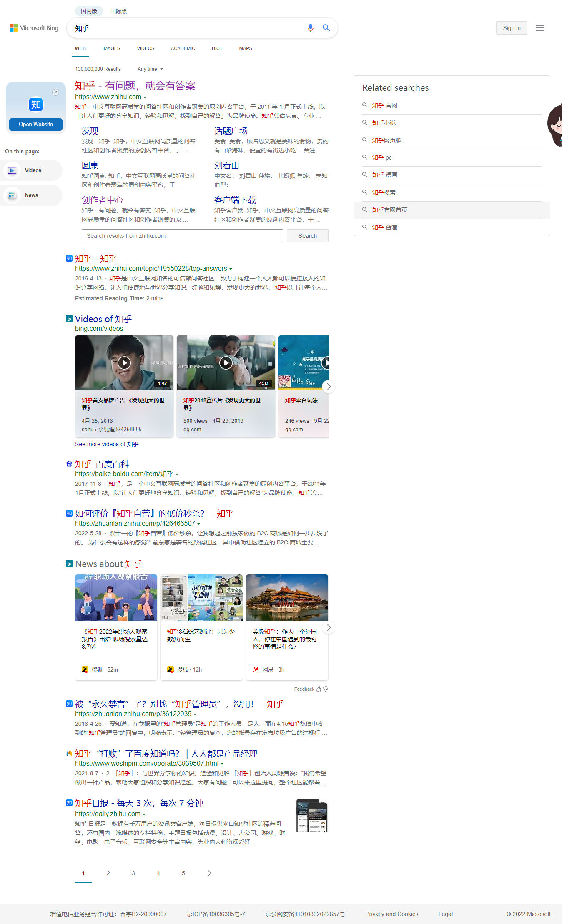
Task: Click the magnifier search icon
Action: (x=326, y=28)
